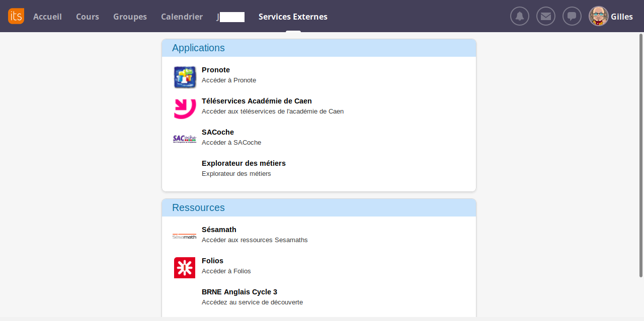Open the instant chat bubble icon
This screenshot has height=321, width=644.
(x=572, y=16)
